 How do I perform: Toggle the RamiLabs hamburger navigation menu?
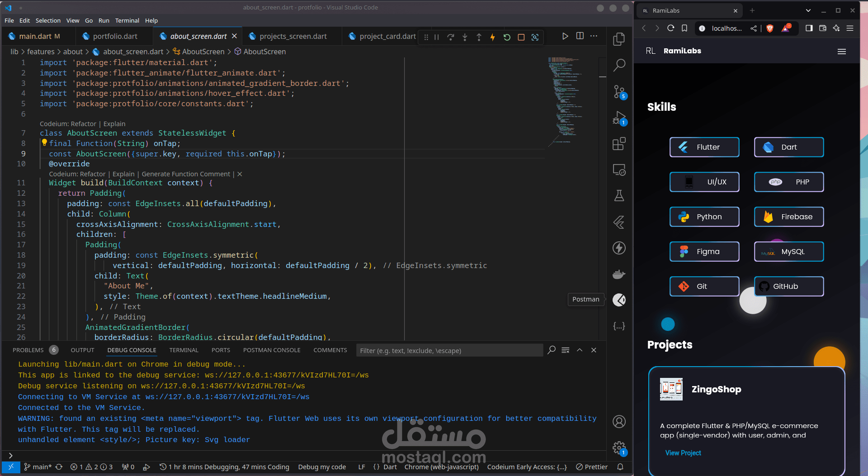(x=842, y=52)
